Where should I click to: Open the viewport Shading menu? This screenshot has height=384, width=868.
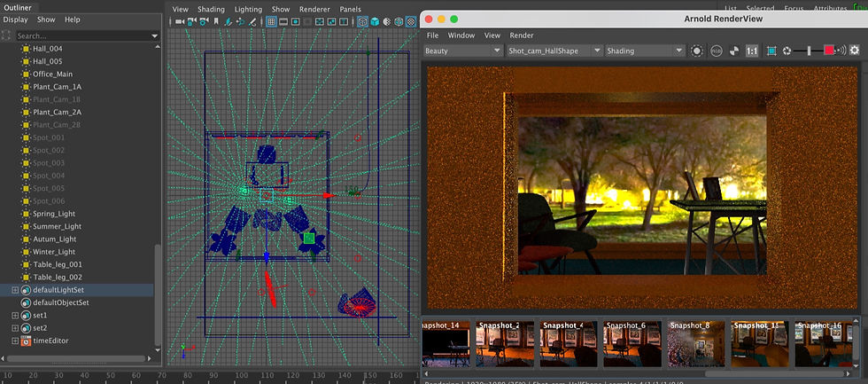[x=211, y=10]
